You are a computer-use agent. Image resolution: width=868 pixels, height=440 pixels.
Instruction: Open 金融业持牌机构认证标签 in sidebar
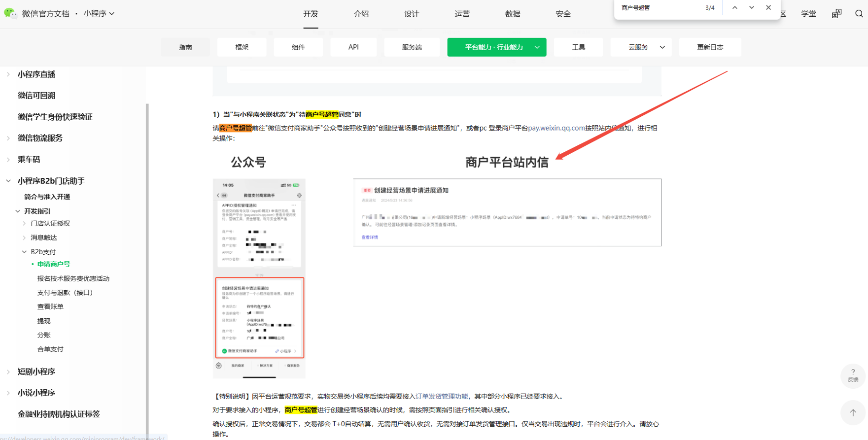click(59, 414)
